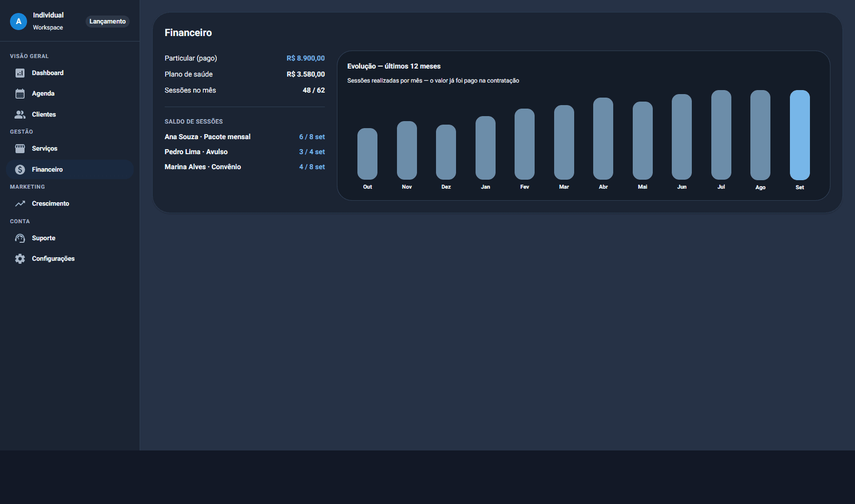The height and width of the screenshot is (504, 855).
Task: Click the Financeiro dollar icon
Action: tap(20, 170)
